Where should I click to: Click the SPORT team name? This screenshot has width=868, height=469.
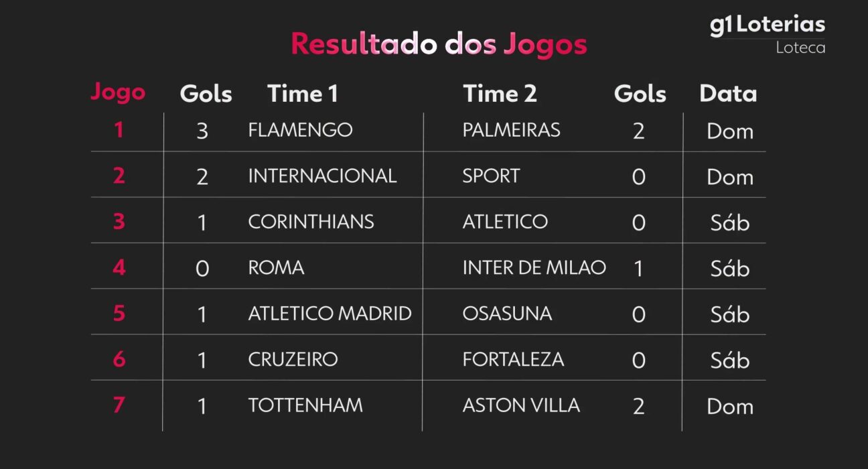click(491, 176)
